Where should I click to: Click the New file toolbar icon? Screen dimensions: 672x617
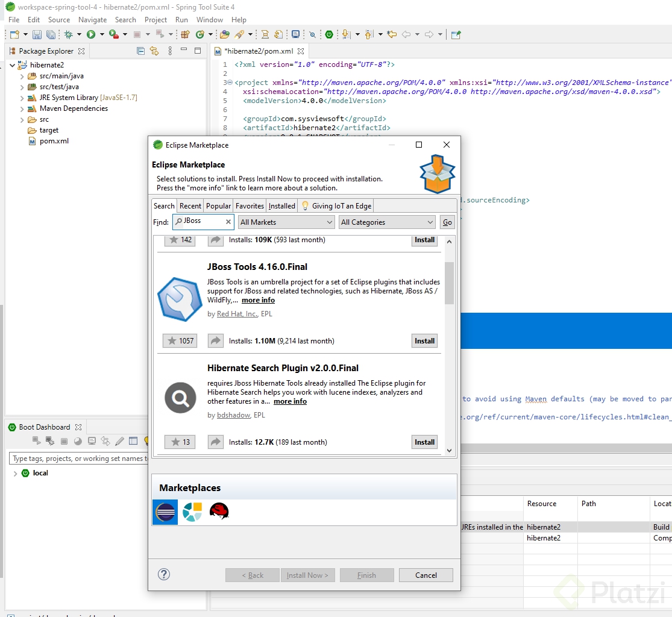coord(15,35)
